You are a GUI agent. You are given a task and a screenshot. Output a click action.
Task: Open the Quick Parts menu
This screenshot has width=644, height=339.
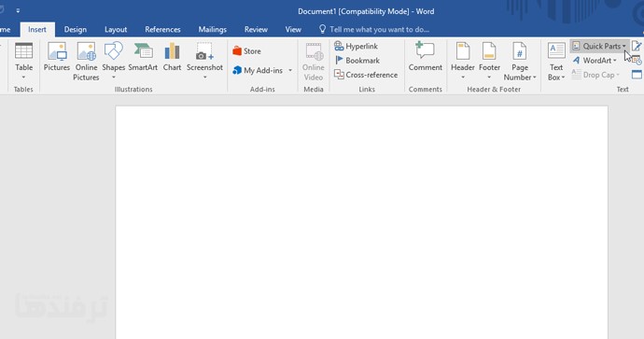point(599,46)
